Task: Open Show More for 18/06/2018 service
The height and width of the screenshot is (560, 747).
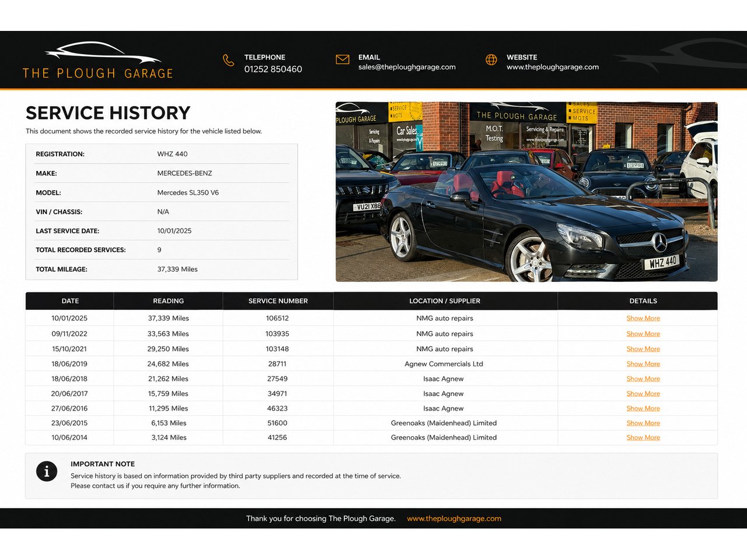Action: (643, 379)
